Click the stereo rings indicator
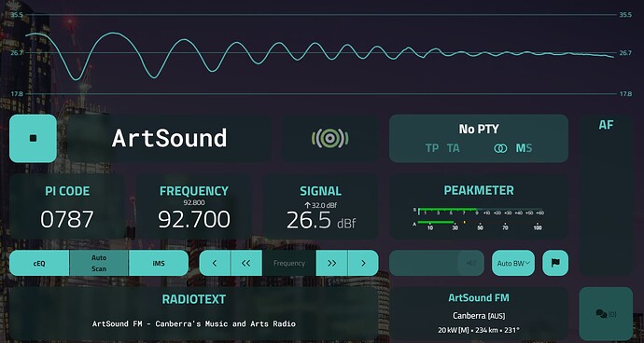The width and height of the screenshot is (644, 343). click(500, 148)
